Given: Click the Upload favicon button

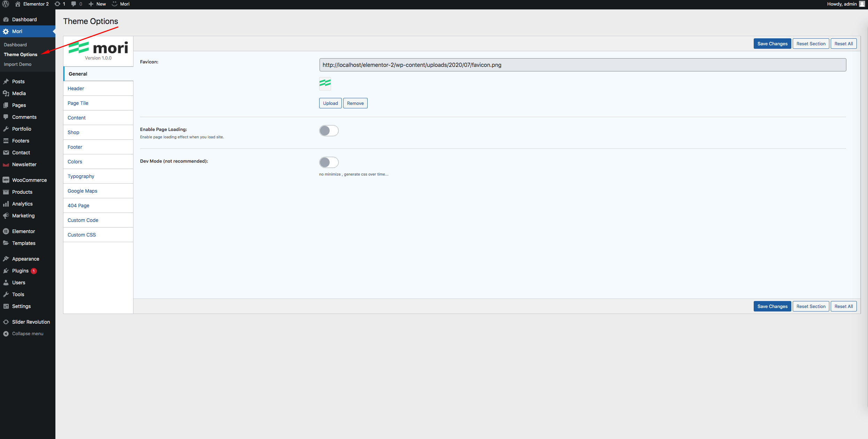Looking at the screenshot, I should pyautogui.click(x=330, y=103).
